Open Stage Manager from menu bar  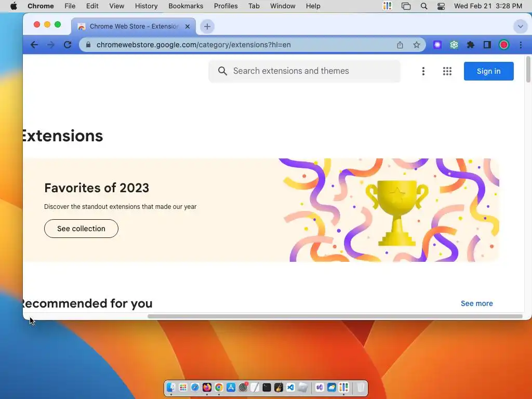pyautogui.click(x=406, y=6)
